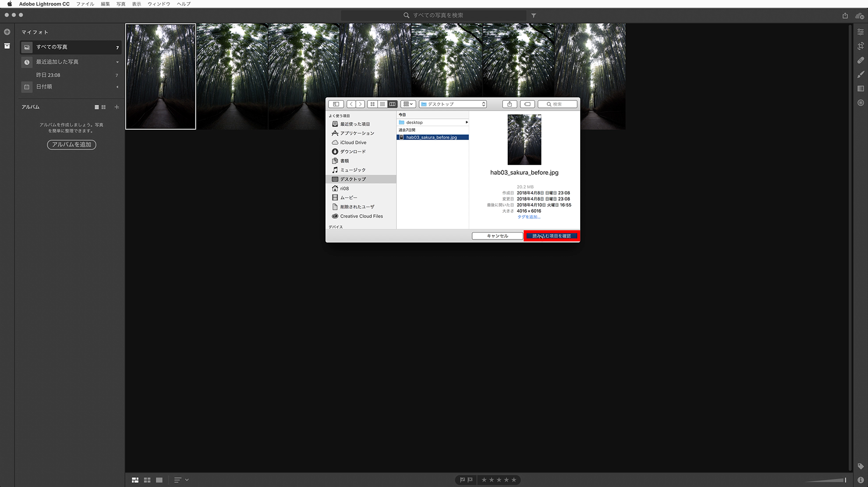The width and height of the screenshot is (868, 487).
Task: Open the Keywords tag panel icon
Action: [861, 466]
